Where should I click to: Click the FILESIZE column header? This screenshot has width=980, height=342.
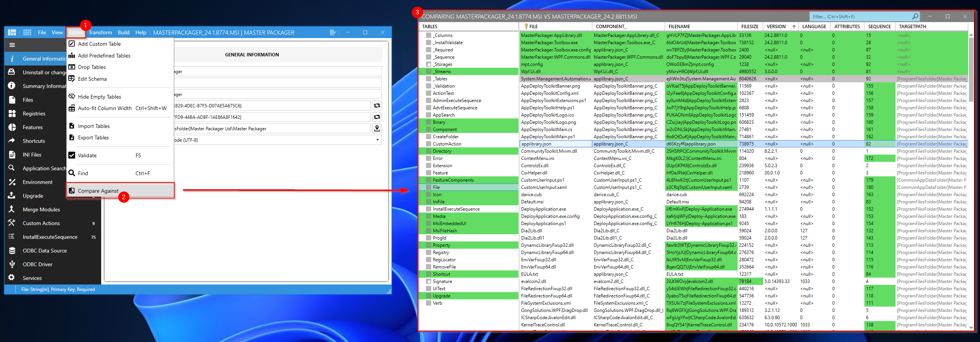[x=750, y=27]
